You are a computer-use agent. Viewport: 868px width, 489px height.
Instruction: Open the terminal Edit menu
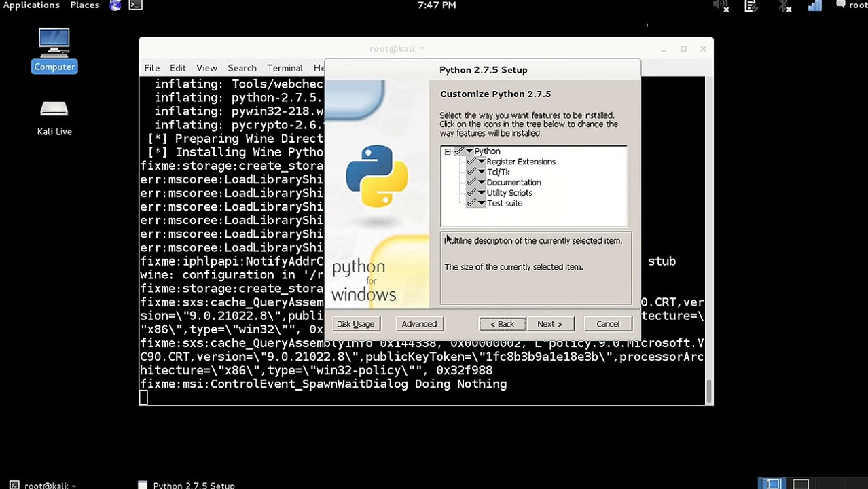(x=178, y=68)
